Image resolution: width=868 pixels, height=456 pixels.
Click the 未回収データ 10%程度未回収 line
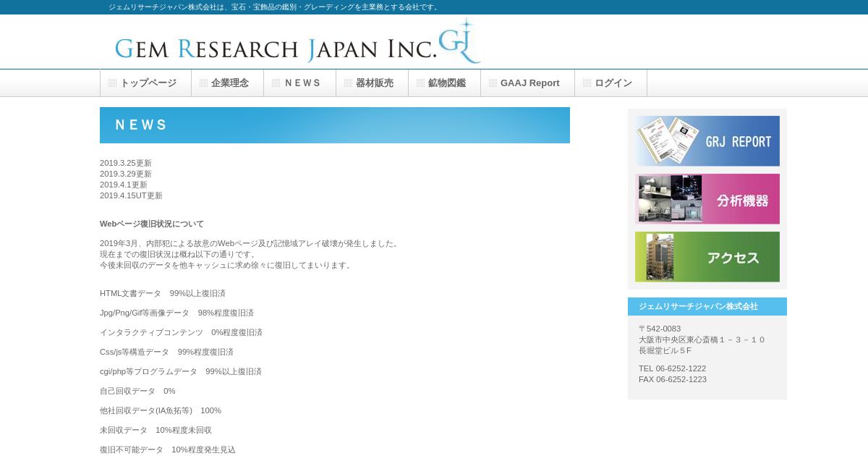156,431
